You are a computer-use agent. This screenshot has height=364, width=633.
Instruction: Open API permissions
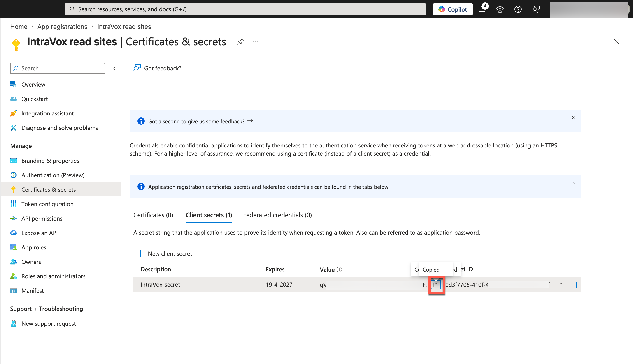(42, 219)
